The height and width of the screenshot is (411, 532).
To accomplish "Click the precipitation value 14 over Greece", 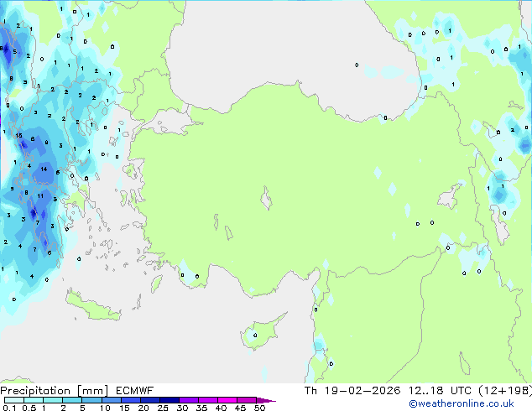I will click(44, 169).
